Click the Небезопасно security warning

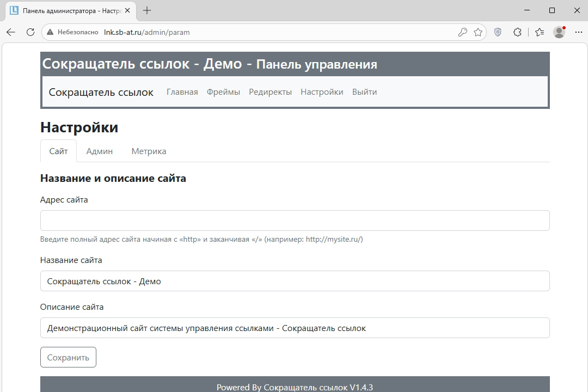[x=73, y=32]
